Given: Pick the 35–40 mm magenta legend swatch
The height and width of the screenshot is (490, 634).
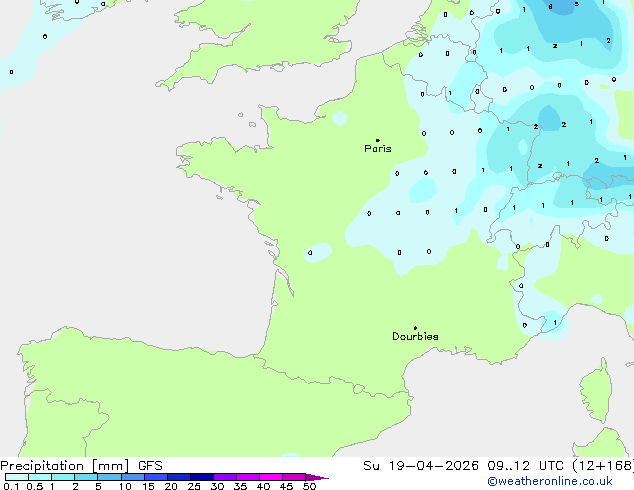Looking at the screenshot, I should click(248, 477).
